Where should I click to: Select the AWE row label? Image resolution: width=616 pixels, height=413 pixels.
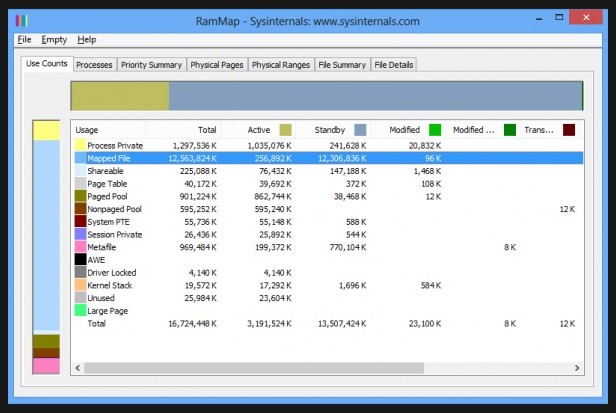[96, 260]
